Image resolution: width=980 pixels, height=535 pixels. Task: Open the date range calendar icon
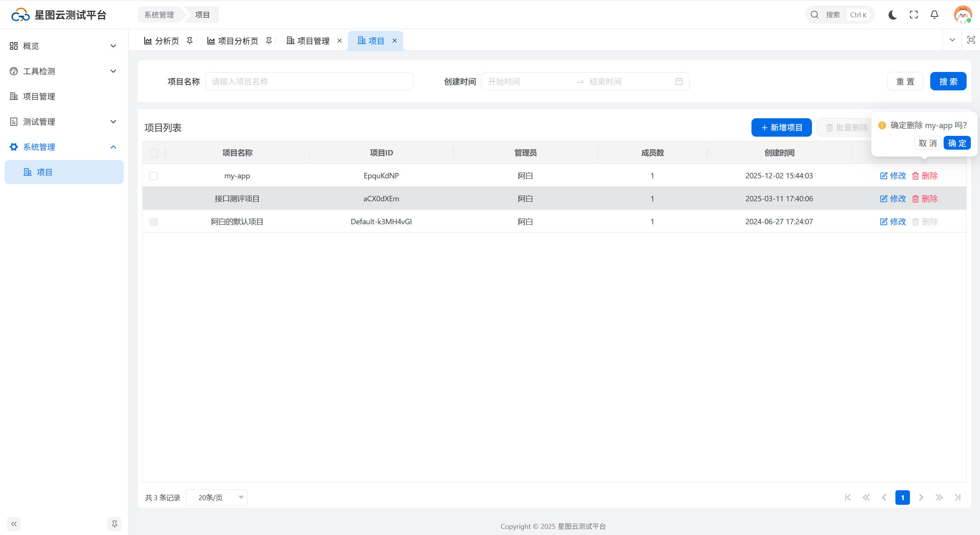pos(678,82)
